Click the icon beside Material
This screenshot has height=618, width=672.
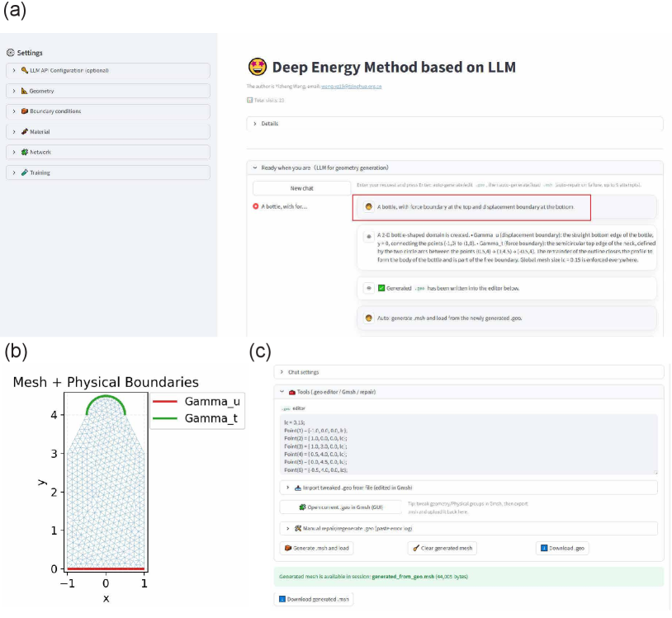pos(25,131)
